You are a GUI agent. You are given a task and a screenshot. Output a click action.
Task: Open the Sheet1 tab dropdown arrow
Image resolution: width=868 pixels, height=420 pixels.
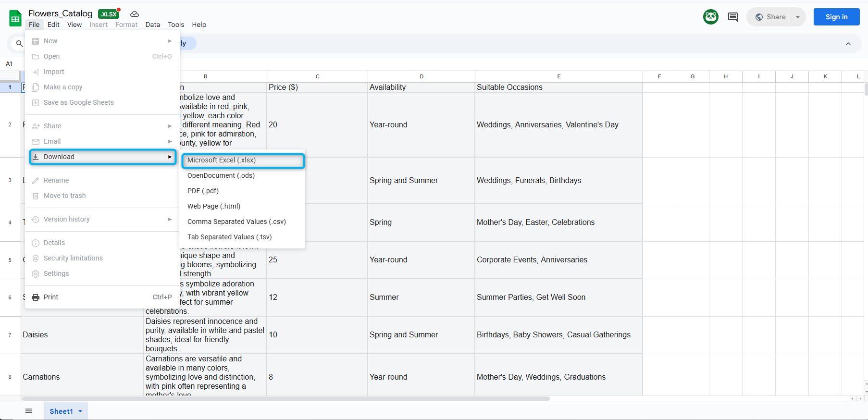coord(80,411)
